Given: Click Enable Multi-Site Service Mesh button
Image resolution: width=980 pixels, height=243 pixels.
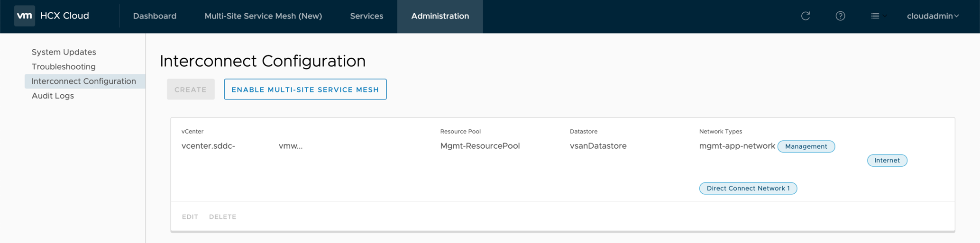Looking at the screenshot, I should coord(305,90).
